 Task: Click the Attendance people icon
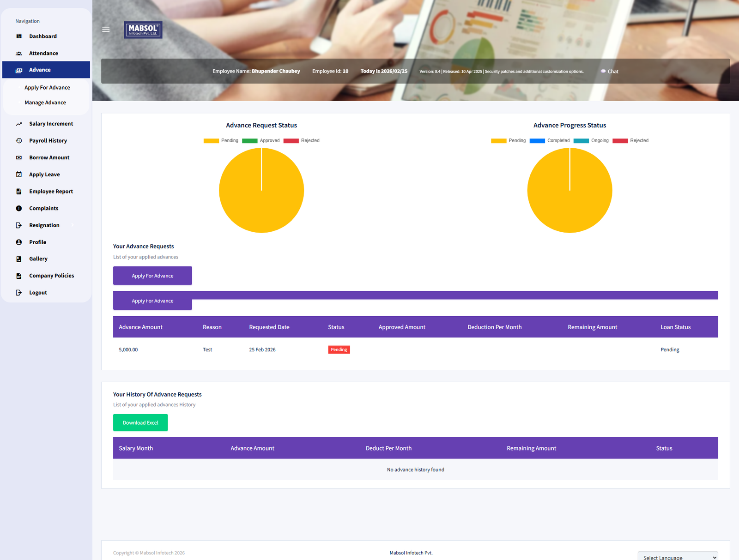pyautogui.click(x=19, y=54)
